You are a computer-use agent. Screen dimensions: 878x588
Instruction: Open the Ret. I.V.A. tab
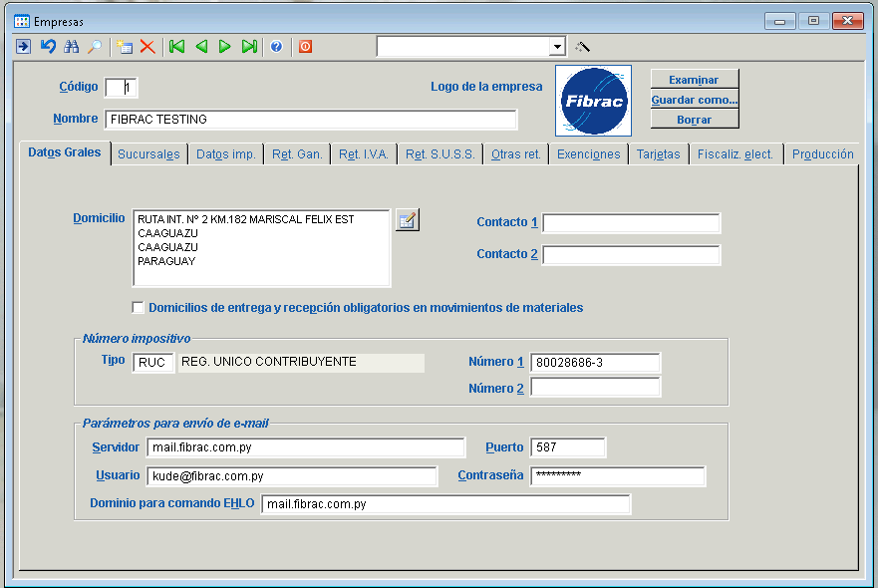click(364, 154)
